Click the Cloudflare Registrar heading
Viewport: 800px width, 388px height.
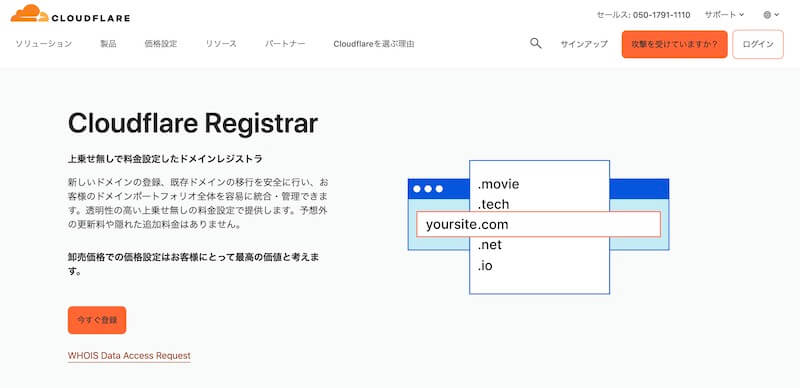[x=193, y=123]
